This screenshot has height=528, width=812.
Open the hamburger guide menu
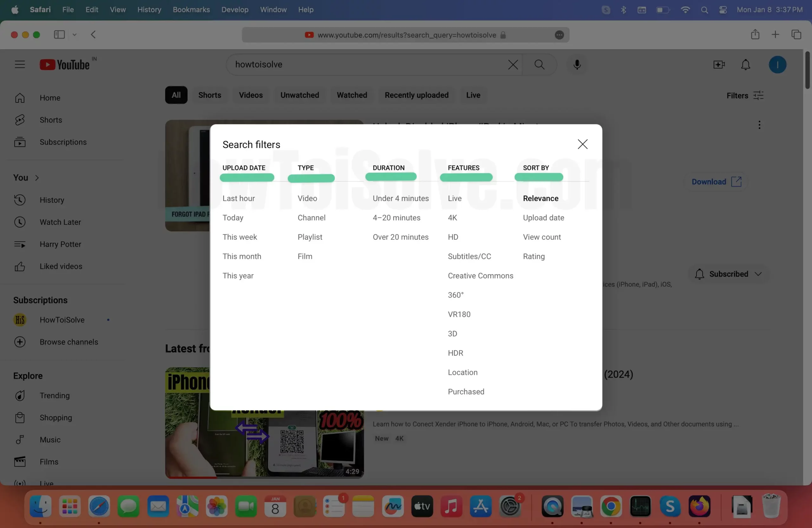[20, 64]
